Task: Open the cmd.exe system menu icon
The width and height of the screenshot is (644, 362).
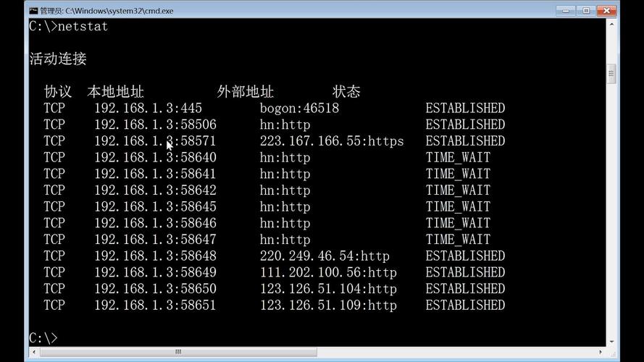Action: [x=33, y=11]
